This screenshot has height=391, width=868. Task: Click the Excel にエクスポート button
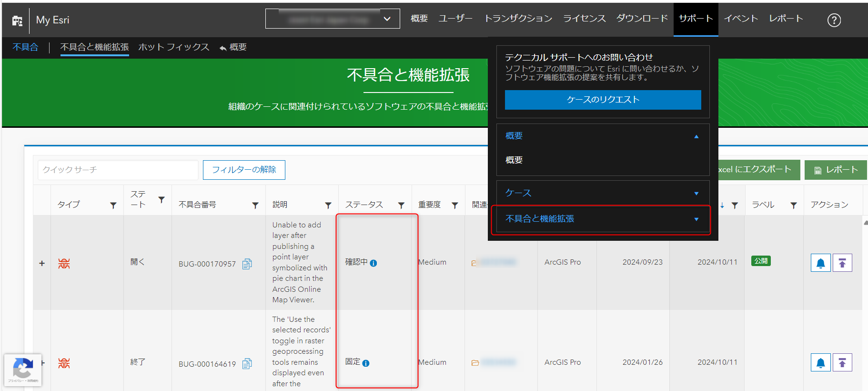click(758, 170)
